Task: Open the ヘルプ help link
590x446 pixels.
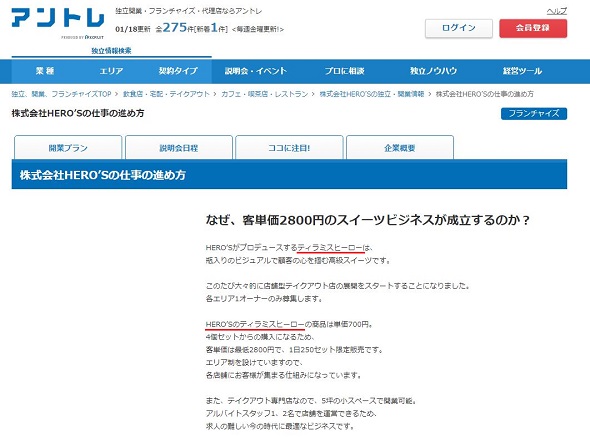Action: pos(557,11)
